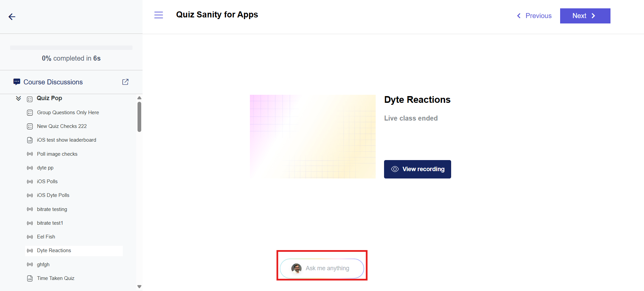Viewport: 644px width, 291px height.
Task: Click the eye icon on View recording
Action: pyautogui.click(x=395, y=169)
